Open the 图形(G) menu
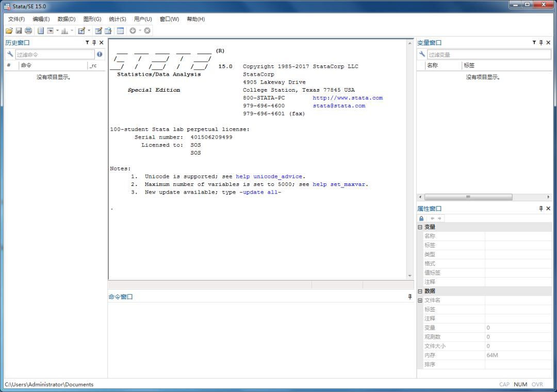The image size is (557, 392). click(92, 19)
